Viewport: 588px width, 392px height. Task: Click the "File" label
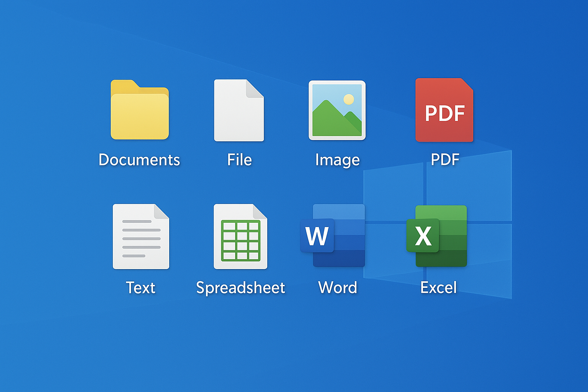point(240,160)
